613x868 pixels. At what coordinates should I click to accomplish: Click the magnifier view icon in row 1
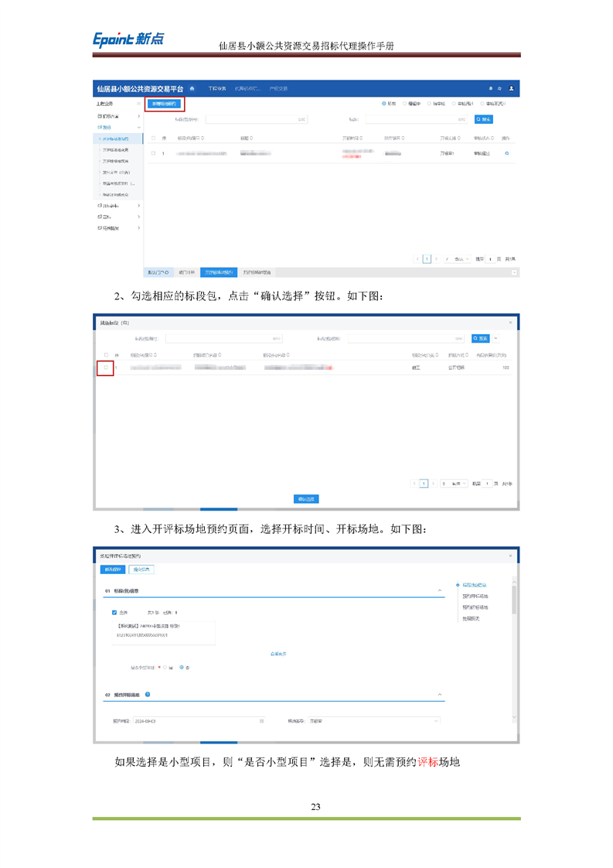[507, 153]
